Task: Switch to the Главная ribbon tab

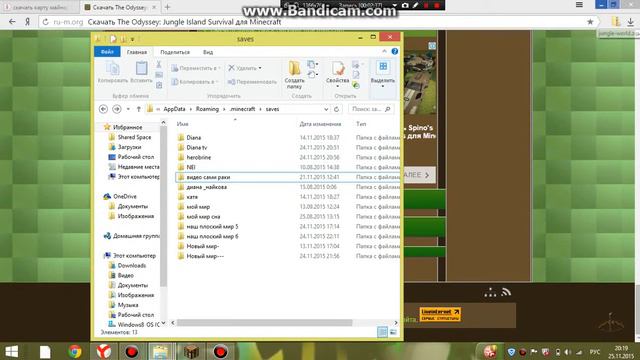Action: pos(137,52)
